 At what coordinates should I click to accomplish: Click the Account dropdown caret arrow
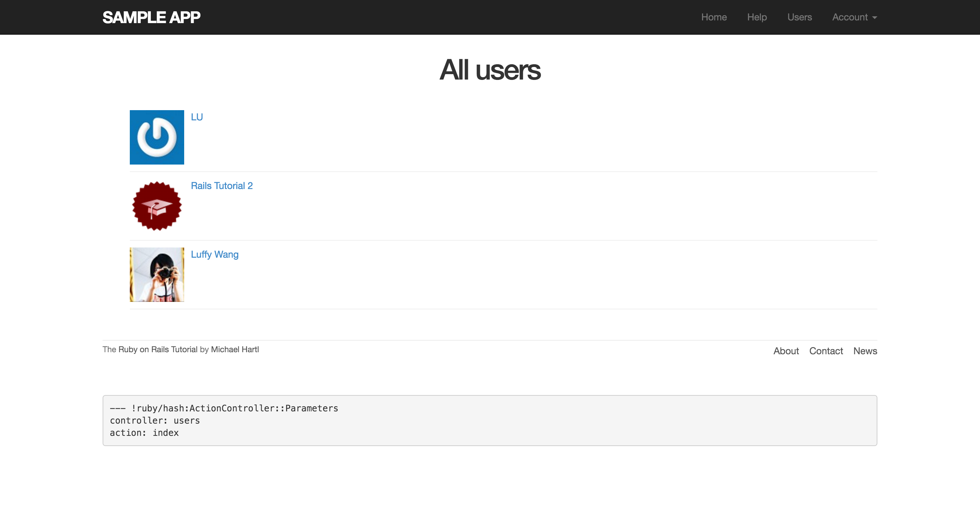[875, 18]
